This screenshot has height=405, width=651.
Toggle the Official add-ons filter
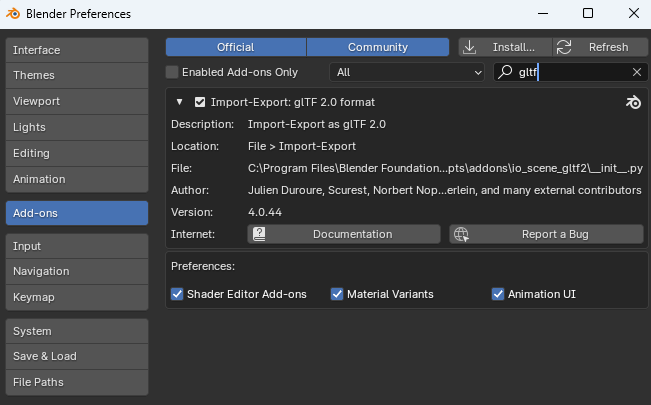(x=236, y=47)
